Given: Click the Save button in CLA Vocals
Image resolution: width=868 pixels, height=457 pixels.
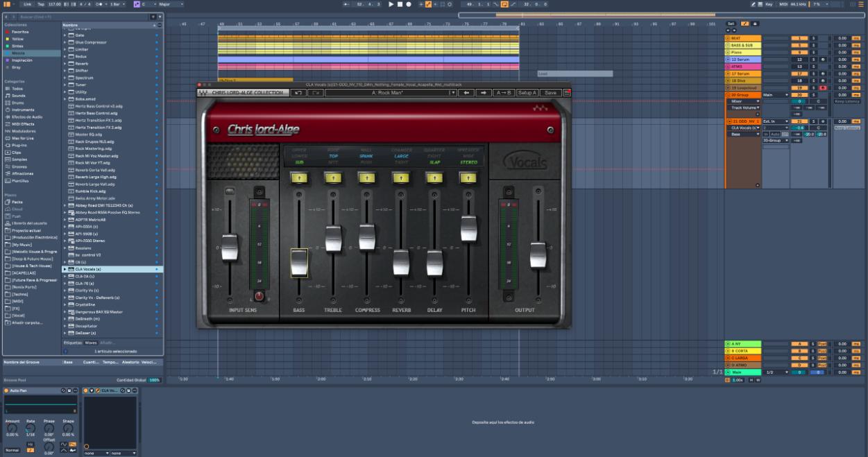Looking at the screenshot, I should (550, 92).
